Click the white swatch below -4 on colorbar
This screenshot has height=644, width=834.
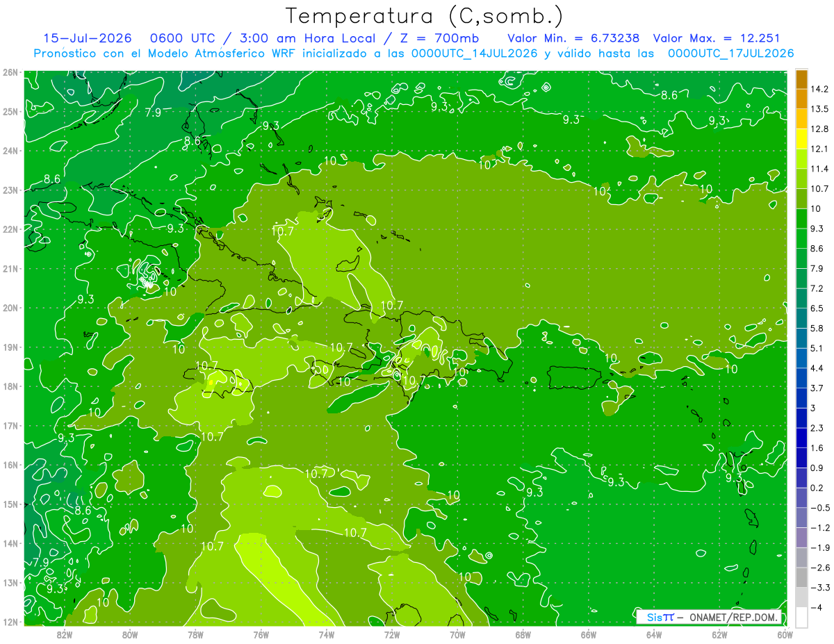(x=801, y=618)
